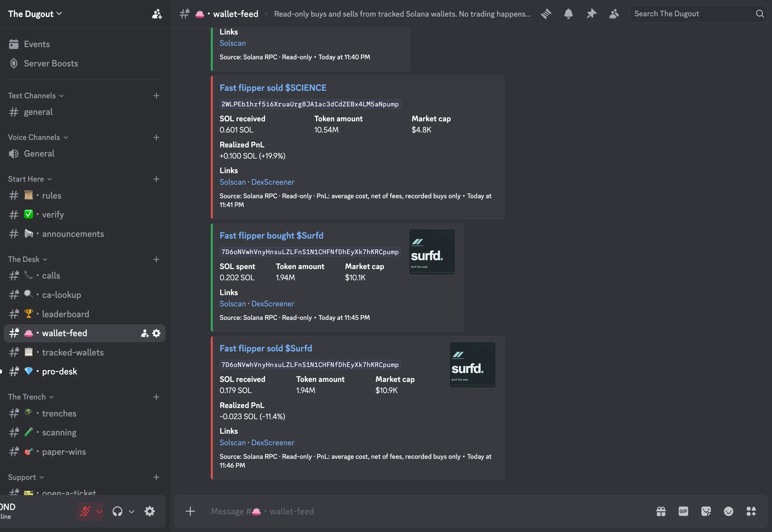772x532 pixels.
Task: Open the GIF picker
Action: (x=684, y=511)
